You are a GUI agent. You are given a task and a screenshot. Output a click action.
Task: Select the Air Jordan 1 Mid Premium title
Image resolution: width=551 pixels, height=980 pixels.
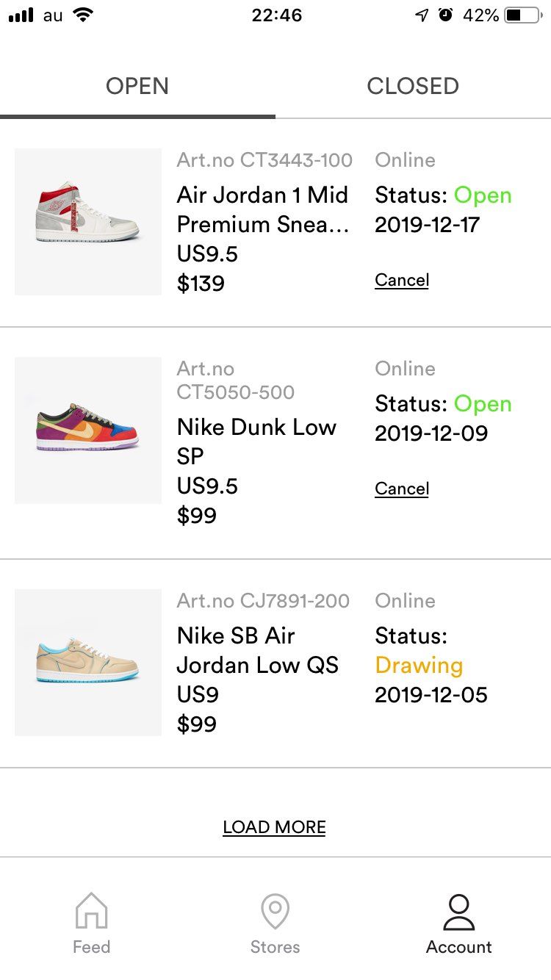click(263, 209)
